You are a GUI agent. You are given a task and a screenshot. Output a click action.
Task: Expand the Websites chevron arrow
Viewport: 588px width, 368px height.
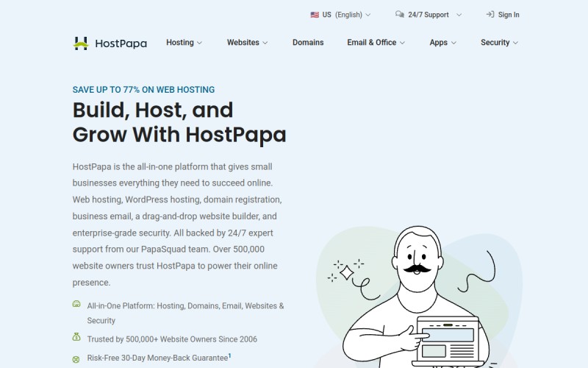click(265, 43)
